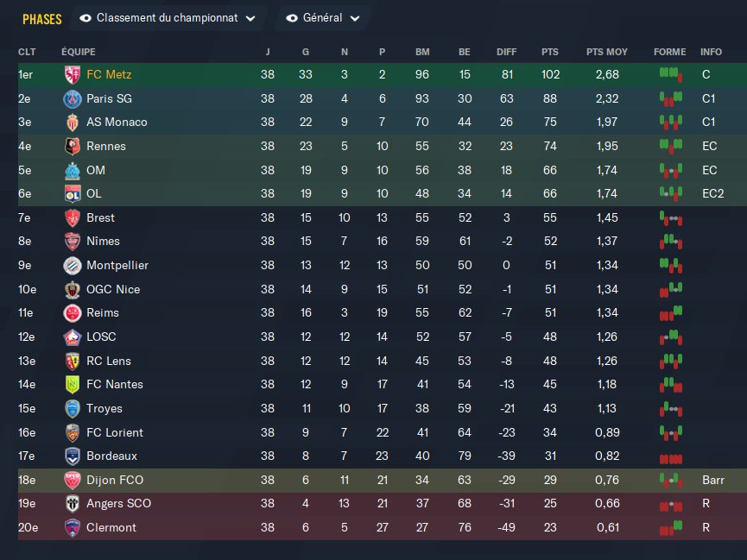Sort by the PTS MOY header
This screenshot has height=560, width=747.
(607, 52)
